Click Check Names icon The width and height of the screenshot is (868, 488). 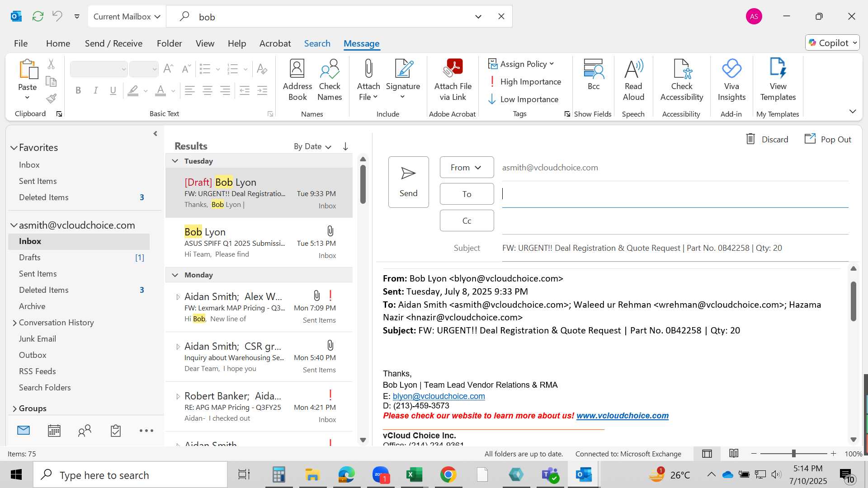pos(330,80)
